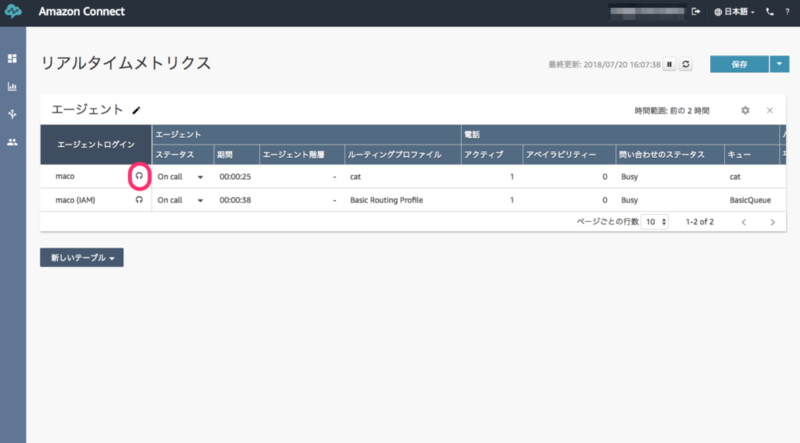Refresh the metrics with reload icon
The height and width of the screenshot is (443, 800).
click(686, 64)
